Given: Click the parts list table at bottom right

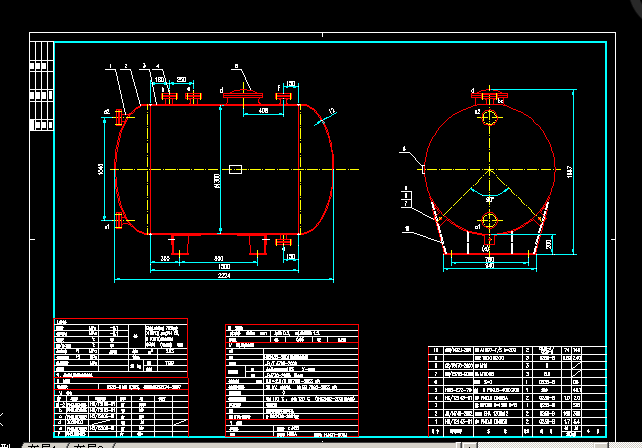Looking at the screenshot, I should (x=517, y=391).
